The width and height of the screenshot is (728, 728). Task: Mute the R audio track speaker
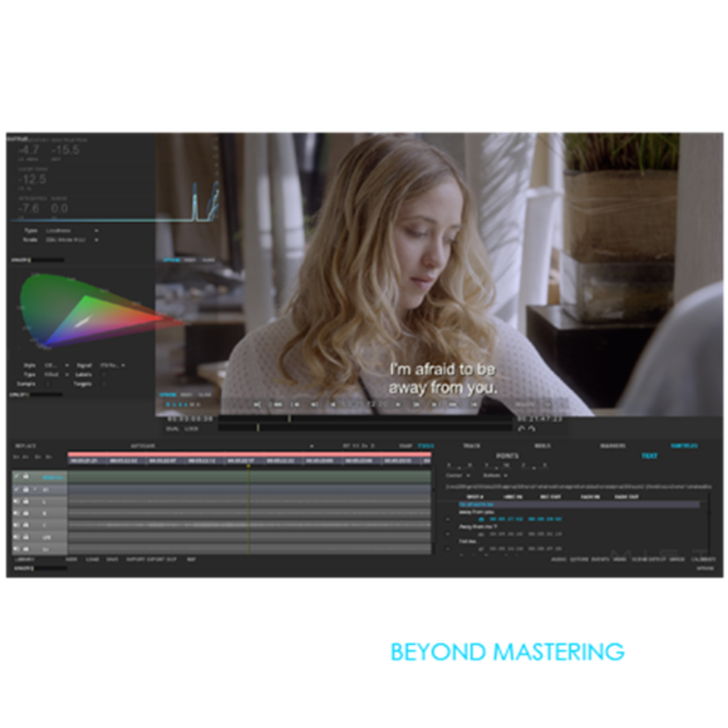pos(17,513)
